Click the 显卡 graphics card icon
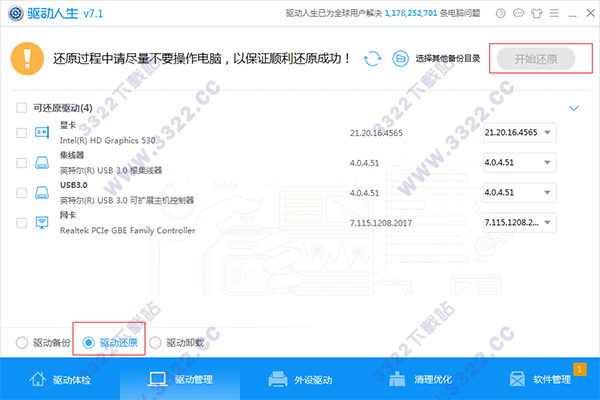Screen dimensions: 600x400 click(x=42, y=133)
